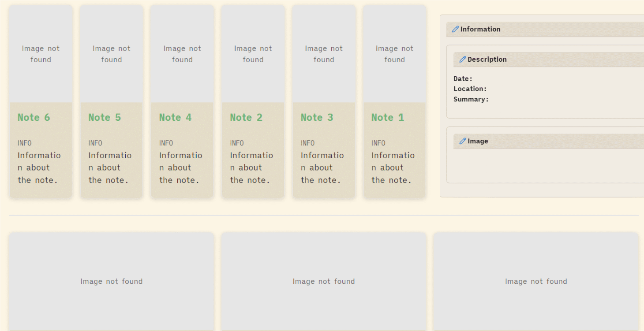Open the first large gallery image
The width and height of the screenshot is (644, 331).
(112, 281)
